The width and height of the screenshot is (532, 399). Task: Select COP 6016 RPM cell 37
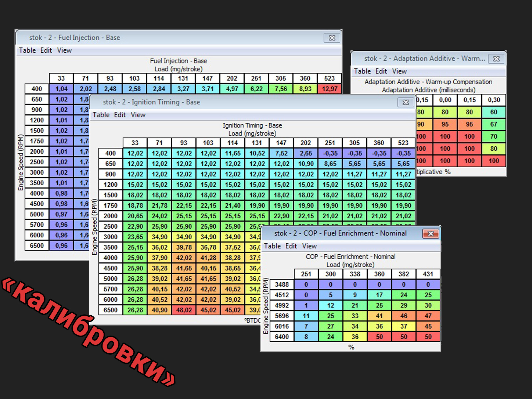(404, 326)
